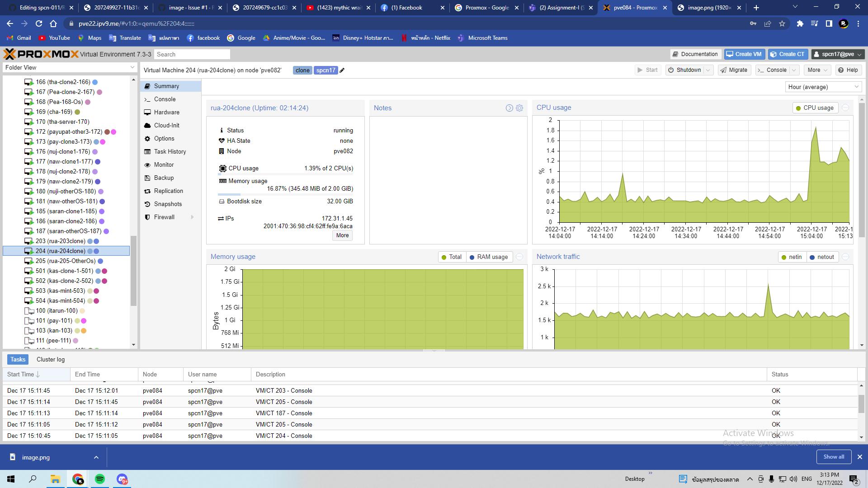Toggle RAM usage legend series
The height and width of the screenshot is (488, 868).
(489, 257)
